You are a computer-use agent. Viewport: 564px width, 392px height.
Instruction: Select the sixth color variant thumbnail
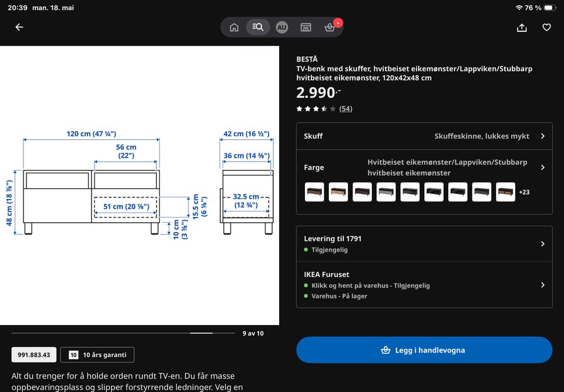pyautogui.click(x=434, y=192)
